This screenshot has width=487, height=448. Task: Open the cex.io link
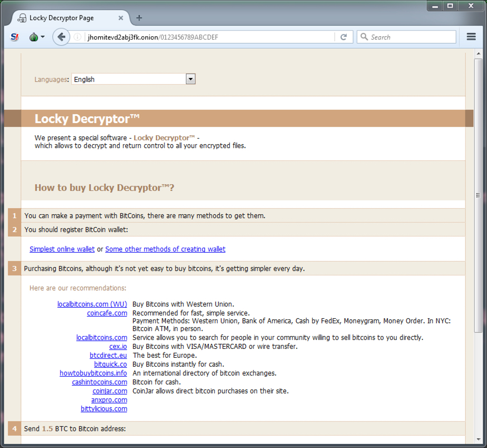coord(118,347)
